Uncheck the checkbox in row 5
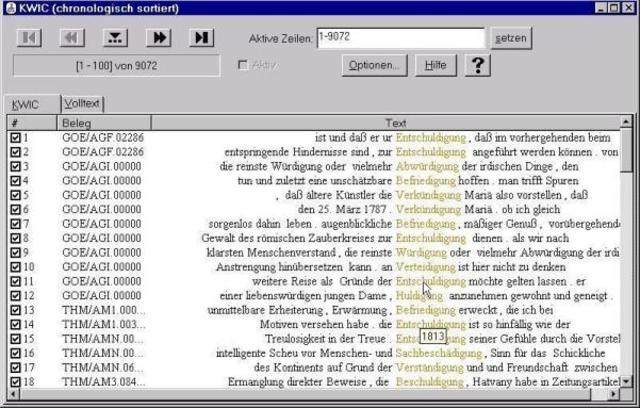The image size is (640, 408). tap(15, 195)
